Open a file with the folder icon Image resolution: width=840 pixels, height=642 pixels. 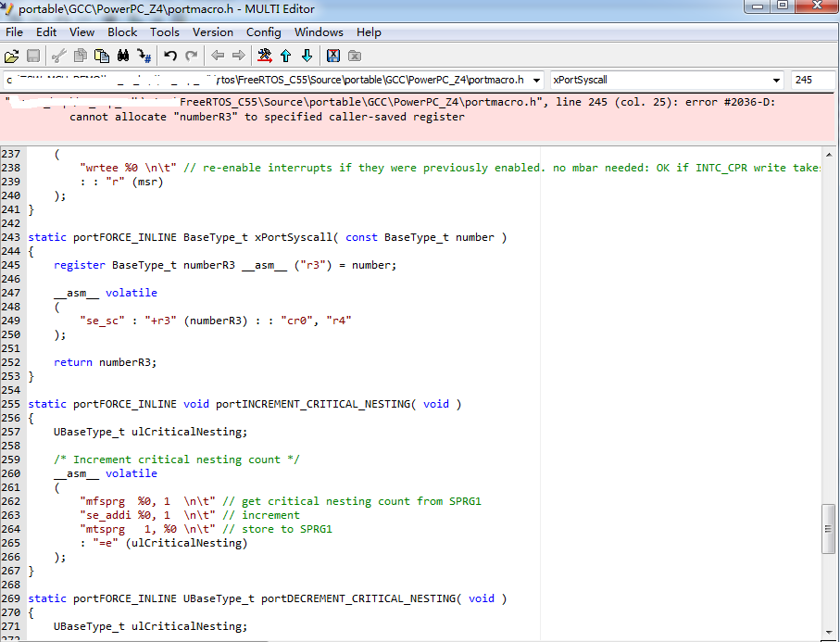tap(11, 56)
